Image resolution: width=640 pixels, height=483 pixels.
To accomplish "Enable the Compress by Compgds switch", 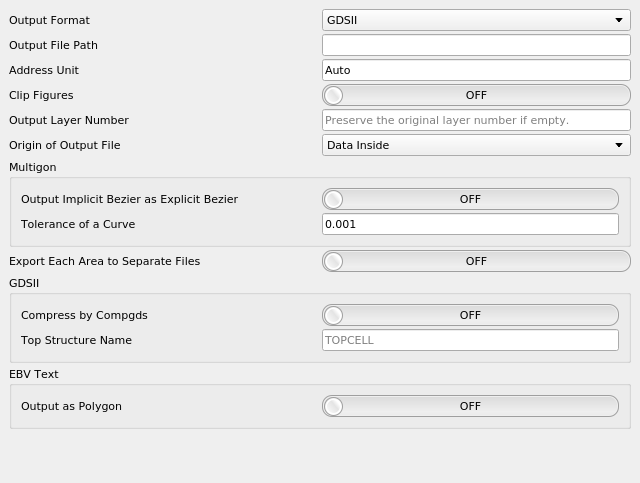I will click(x=470, y=315).
